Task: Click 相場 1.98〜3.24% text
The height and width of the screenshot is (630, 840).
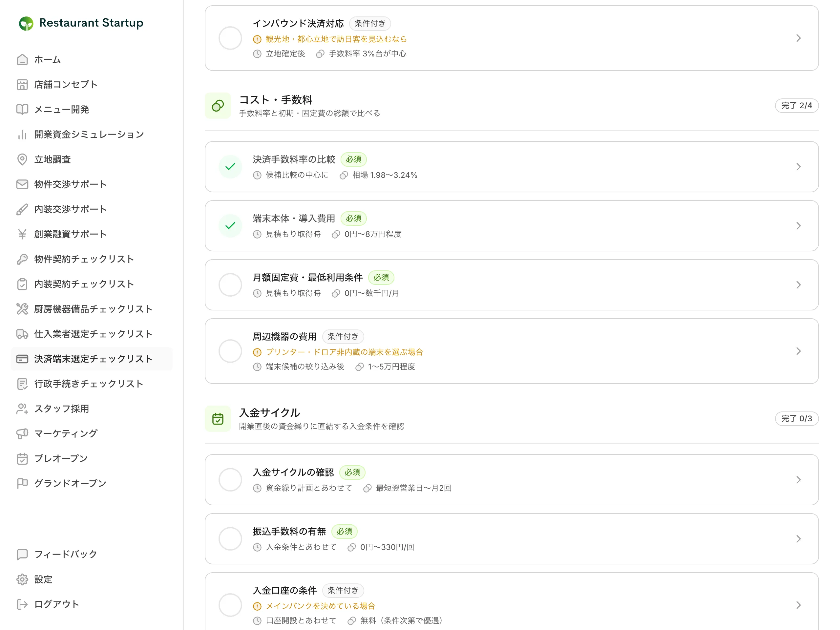Action: [384, 175]
